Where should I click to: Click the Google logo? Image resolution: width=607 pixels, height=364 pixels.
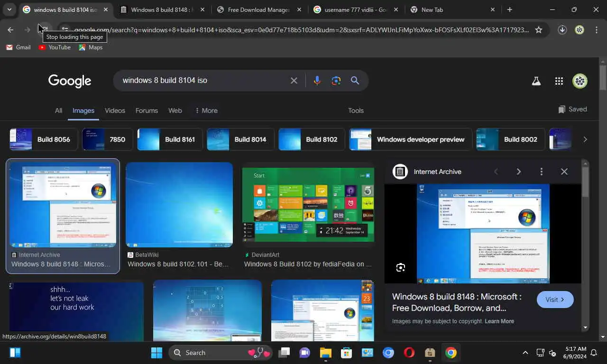tap(70, 81)
